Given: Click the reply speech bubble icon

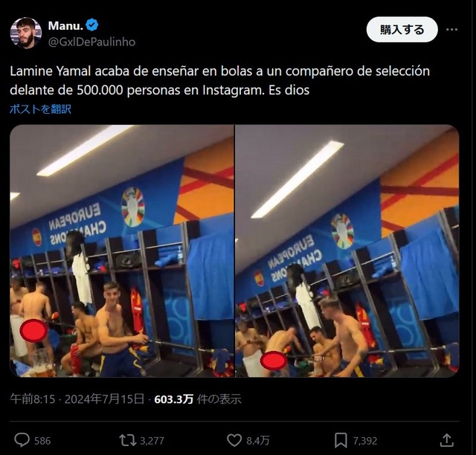Looking at the screenshot, I should [x=22, y=440].
